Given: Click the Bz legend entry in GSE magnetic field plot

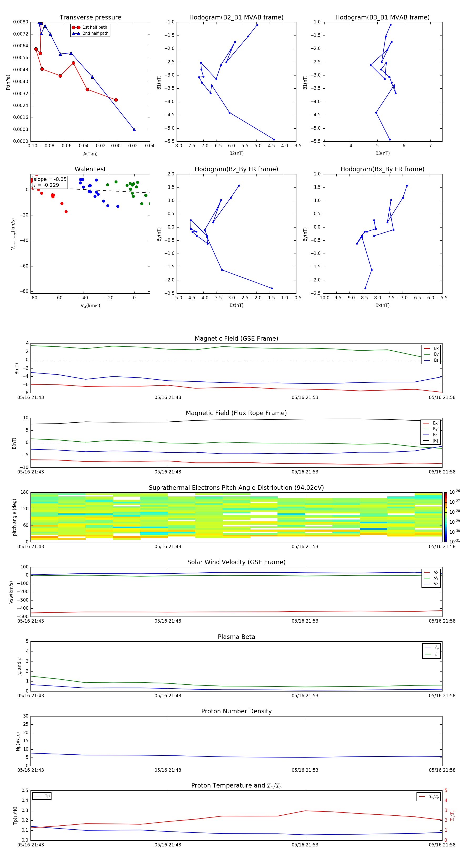Looking at the screenshot, I should [431, 360].
